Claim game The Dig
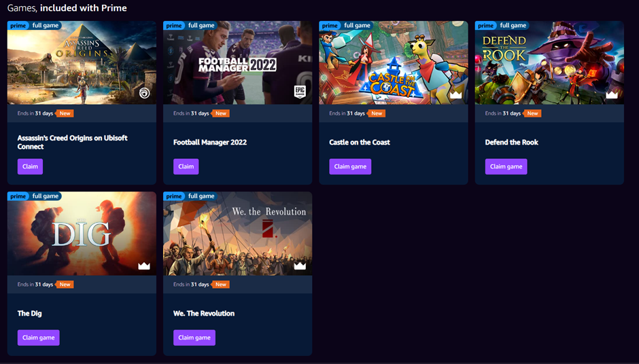This screenshot has height=364, width=639. [x=38, y=338]
